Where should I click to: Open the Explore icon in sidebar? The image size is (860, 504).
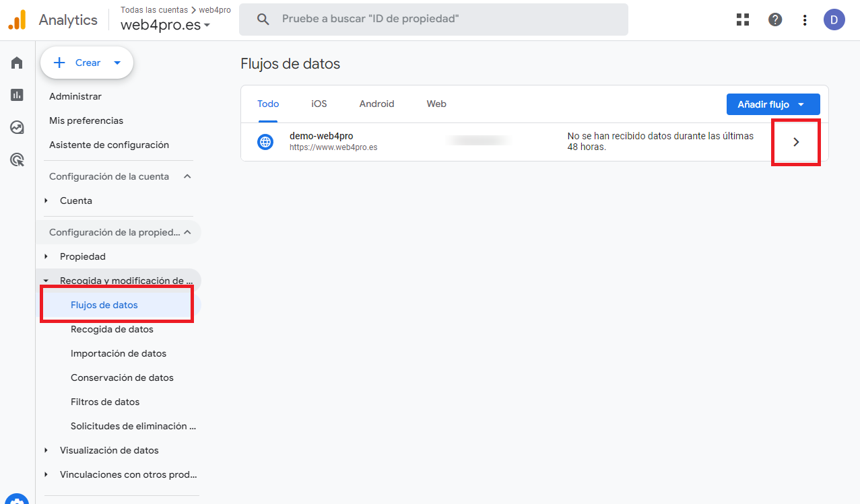click(x=17, y=127)
